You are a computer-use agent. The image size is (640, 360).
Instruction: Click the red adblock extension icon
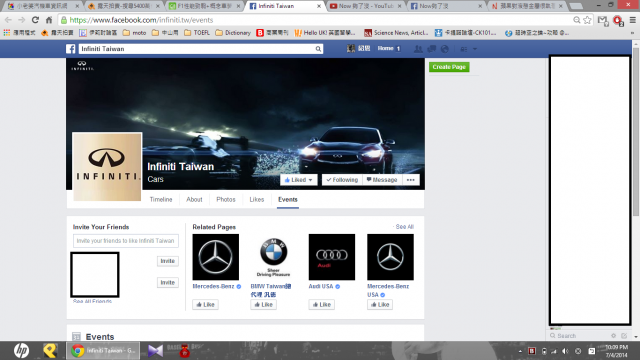[x=618, y=20]
